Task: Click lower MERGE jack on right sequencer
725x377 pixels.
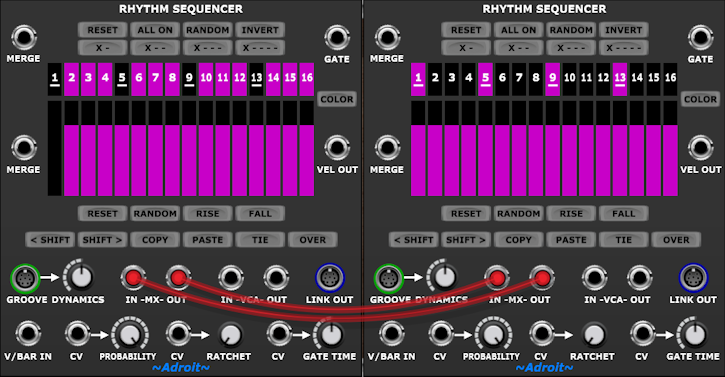Action: coord(387,148)
